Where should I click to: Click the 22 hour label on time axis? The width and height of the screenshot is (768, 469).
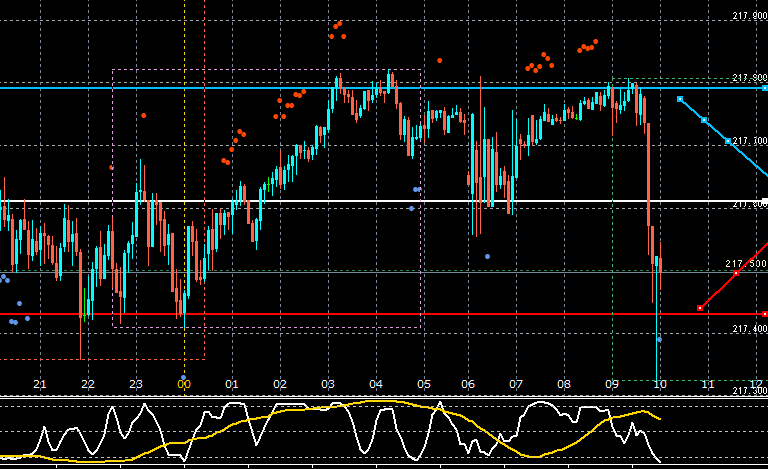(x=88, y=384)
